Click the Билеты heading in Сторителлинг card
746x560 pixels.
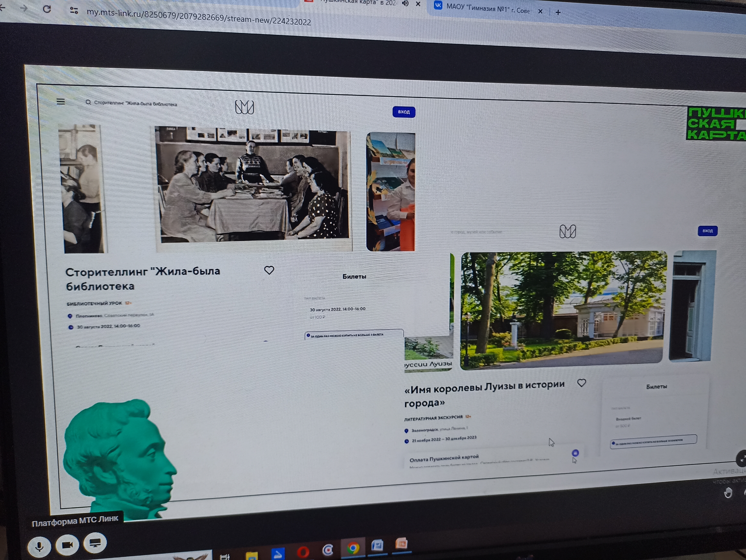pyautogui.click(x=354, y=276)
